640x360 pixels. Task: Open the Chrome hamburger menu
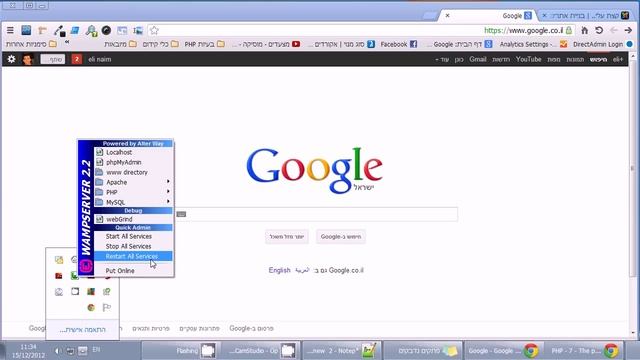10,30
